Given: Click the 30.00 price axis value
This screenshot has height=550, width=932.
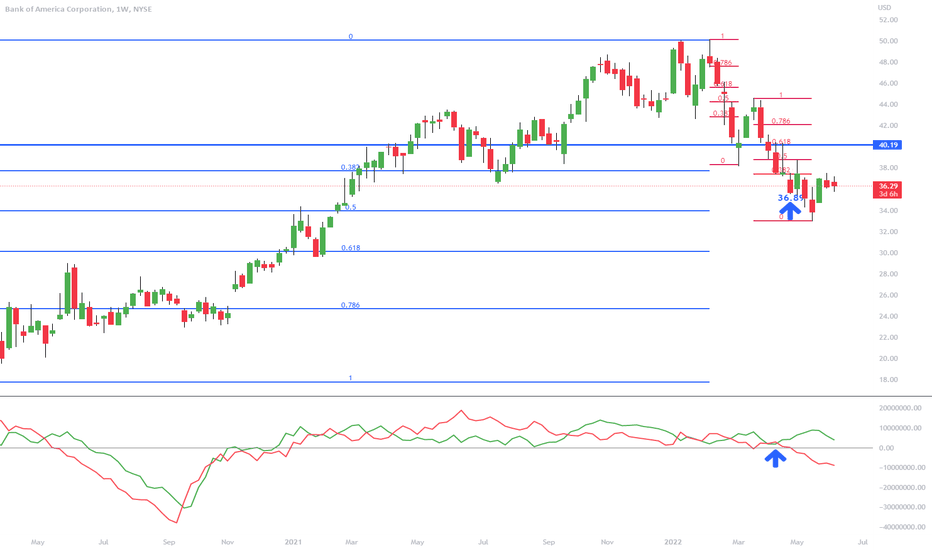Looking at the screenshot, I should point(889,253).
